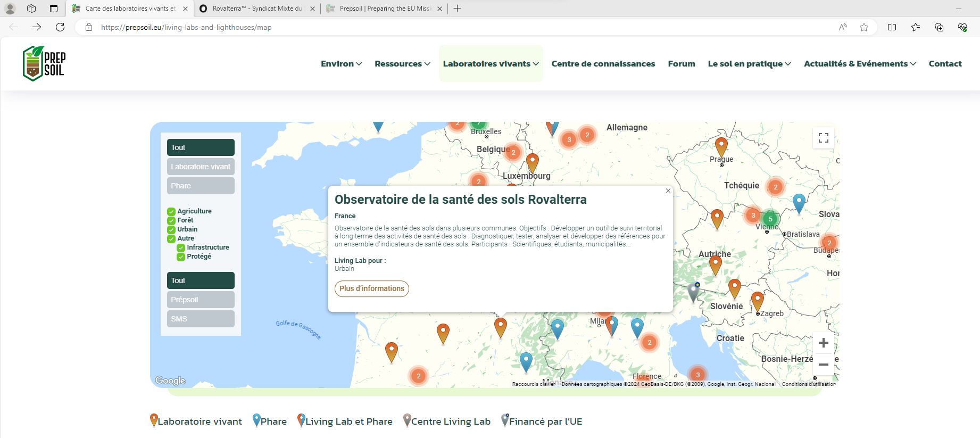Viewport: 980px width, 438px height.
Task: Switch to Prepsoil Preparing the EU Mission tab
Action: [384, 9]
